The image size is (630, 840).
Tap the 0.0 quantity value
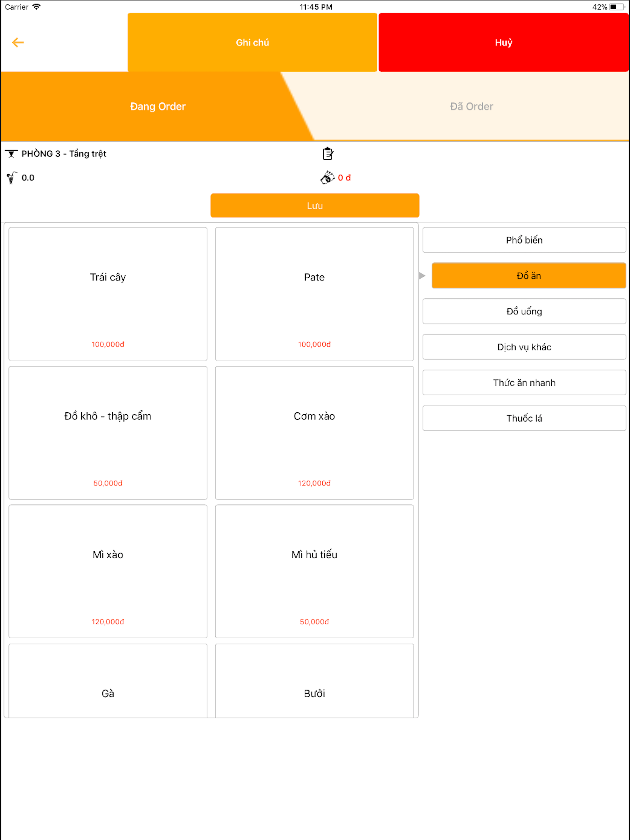(28, 177)
